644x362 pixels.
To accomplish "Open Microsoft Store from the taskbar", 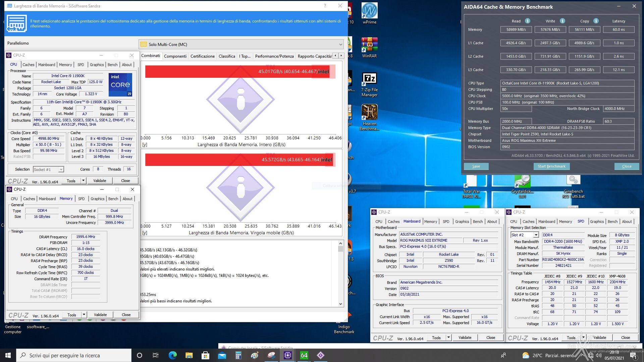I will coord(205,355).
